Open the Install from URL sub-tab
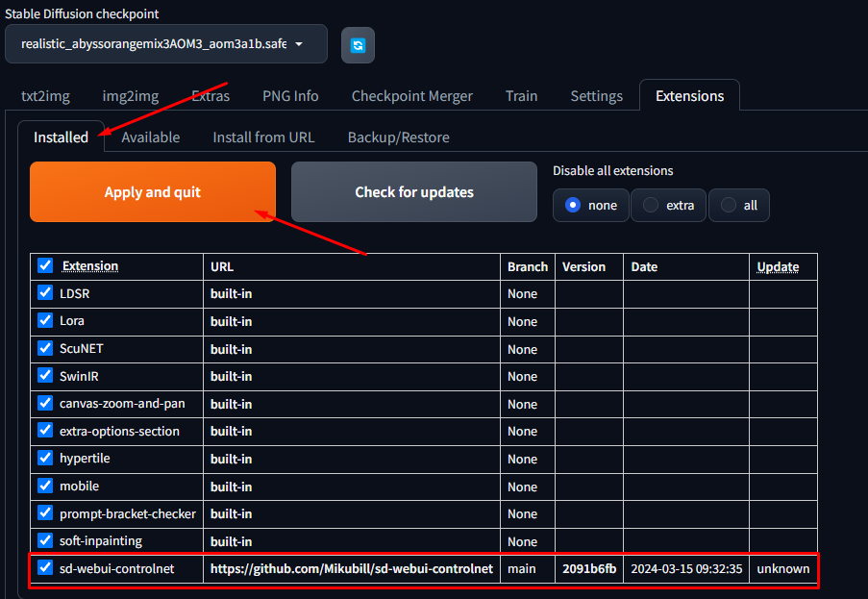Image resolution: width=868 pixels, height=599 pixels. [263, 137]
